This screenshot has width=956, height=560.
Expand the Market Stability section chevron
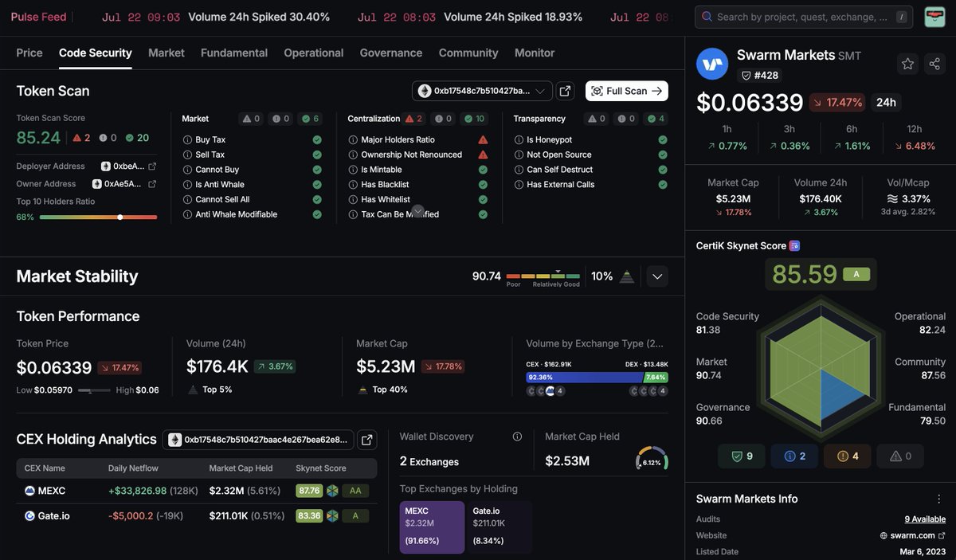(657, 276)
